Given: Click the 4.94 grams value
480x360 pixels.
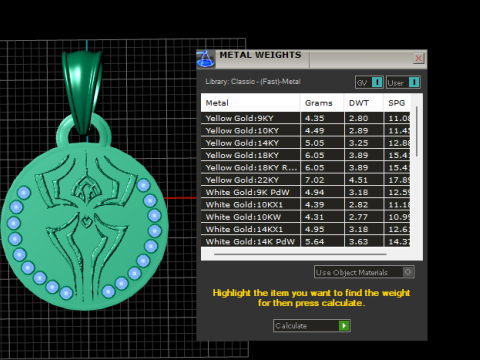Looking at the screenshot, I should (314, 192).
